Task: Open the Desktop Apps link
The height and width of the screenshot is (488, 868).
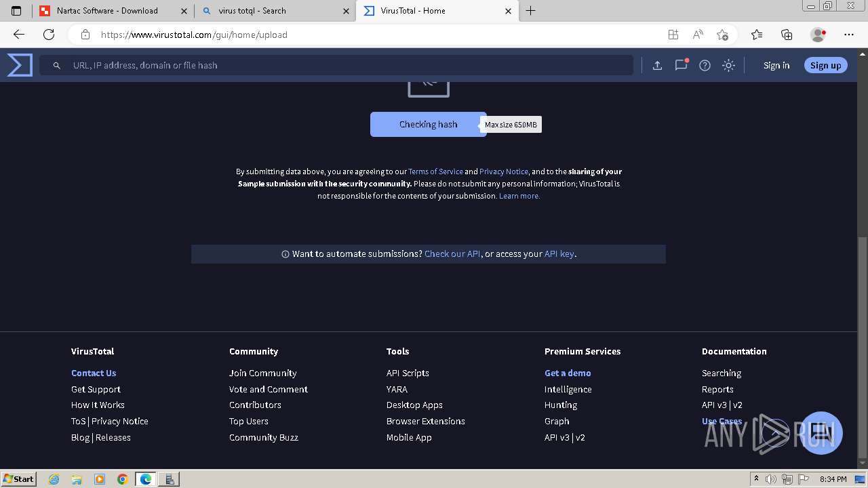Action: coord(414,405)
